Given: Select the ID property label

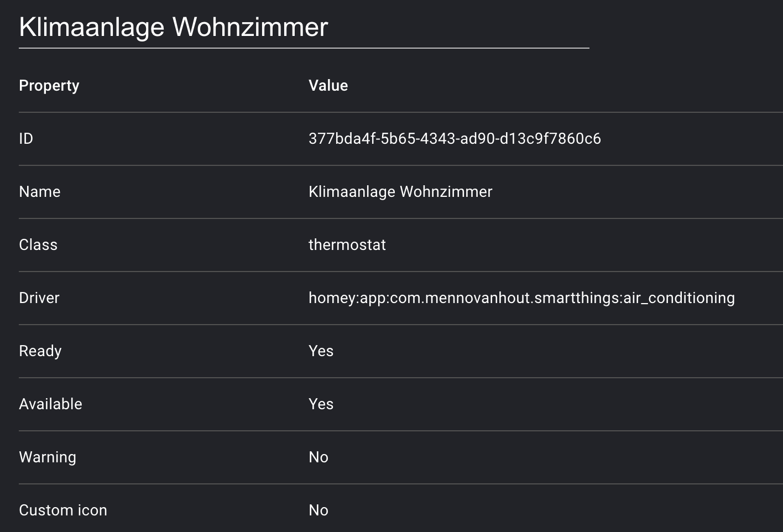Looking at the screenshot, I should coord(26,139).
